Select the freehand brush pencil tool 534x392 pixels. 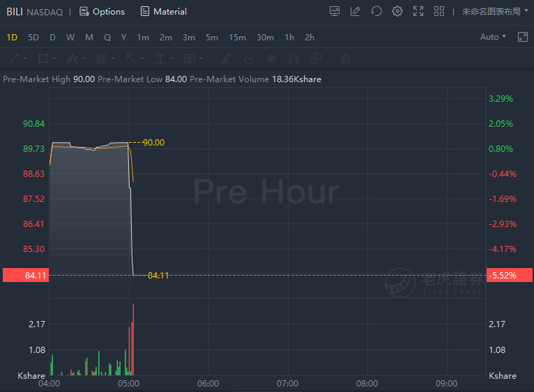(x=227, y=58)
